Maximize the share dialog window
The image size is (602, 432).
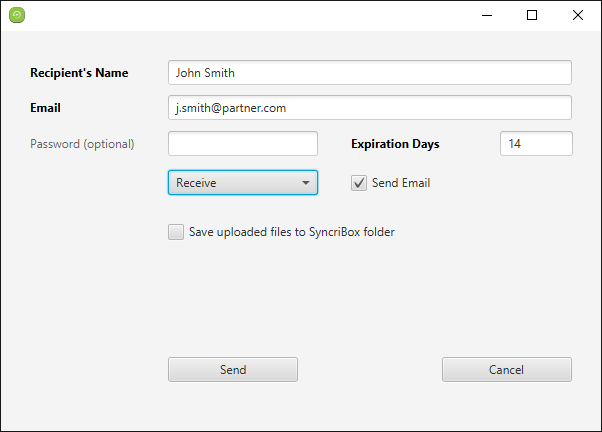click(532, 15)
